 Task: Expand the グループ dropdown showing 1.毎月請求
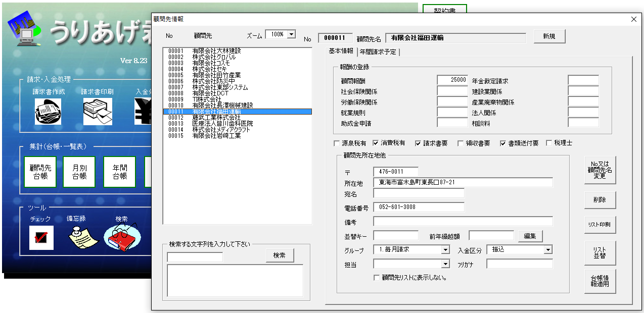445,249
